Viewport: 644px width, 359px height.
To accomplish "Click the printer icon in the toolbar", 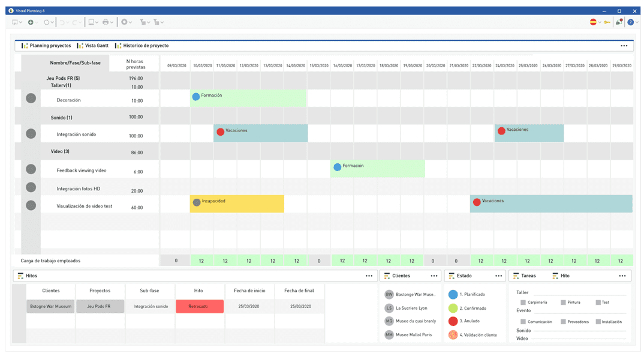I will 106,22.
